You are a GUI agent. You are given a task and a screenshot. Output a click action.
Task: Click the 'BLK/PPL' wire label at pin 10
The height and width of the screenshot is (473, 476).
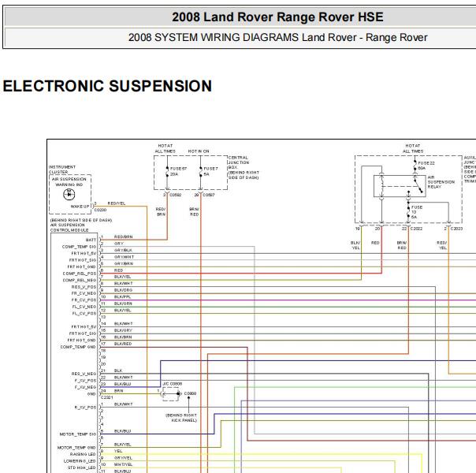[122, 297]
